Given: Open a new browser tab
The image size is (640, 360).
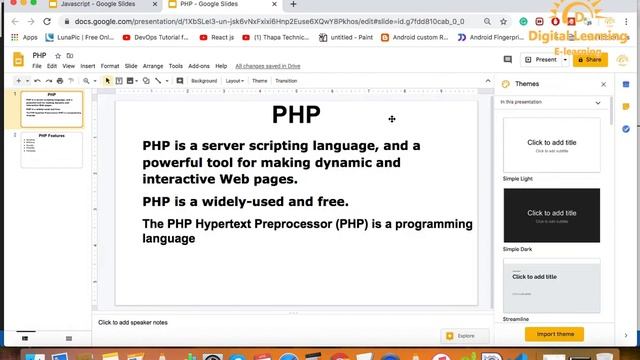Looking at the screenshot, I should (x=293, y=4).
